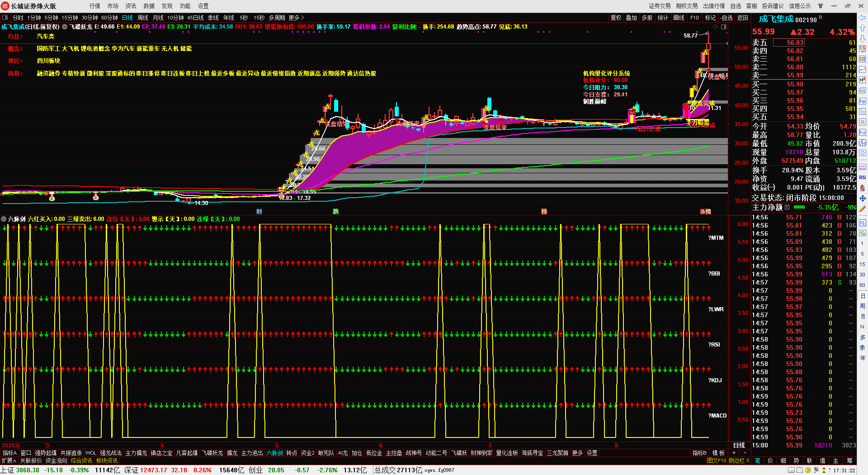Click the circle icon beside 成飞集成 chart title
This screenshot has width=868, height=475.
pos(65,27)
